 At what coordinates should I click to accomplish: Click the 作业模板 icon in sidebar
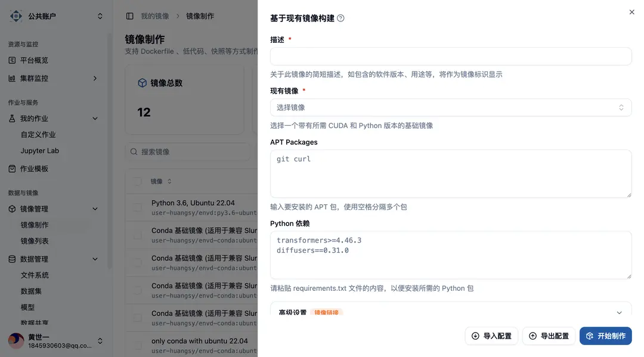pos(12,169)
